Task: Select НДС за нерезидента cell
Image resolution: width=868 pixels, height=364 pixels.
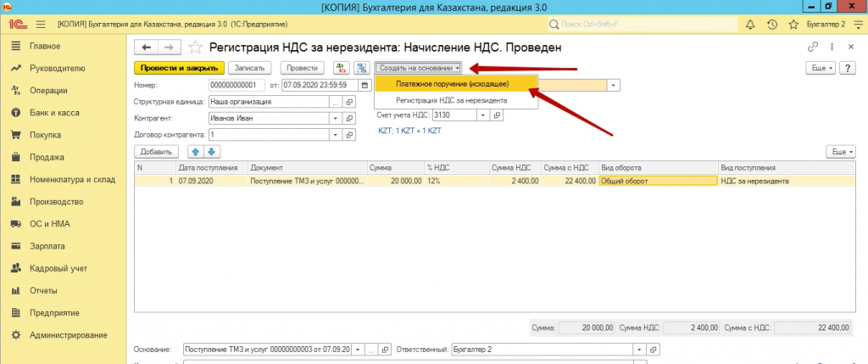Action: click(x=786, y=181)
